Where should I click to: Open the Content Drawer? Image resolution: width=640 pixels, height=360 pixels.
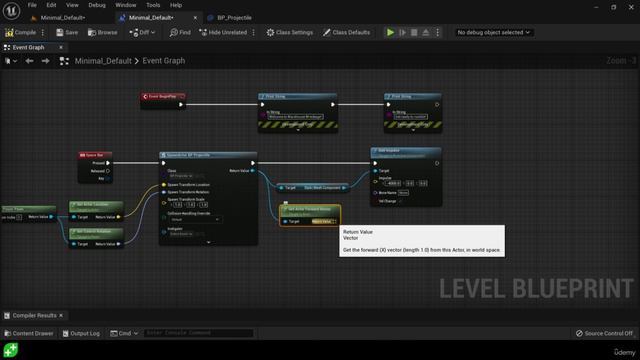tap(29, 333)
